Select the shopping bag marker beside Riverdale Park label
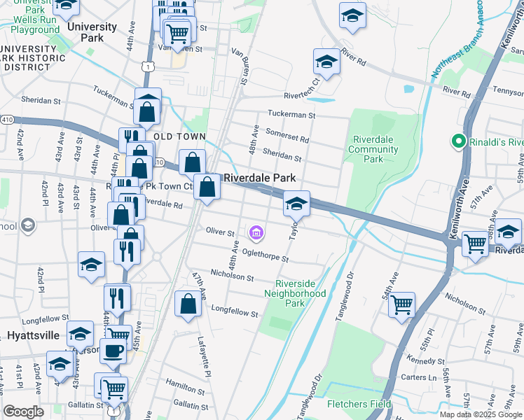 coord(207,188)
